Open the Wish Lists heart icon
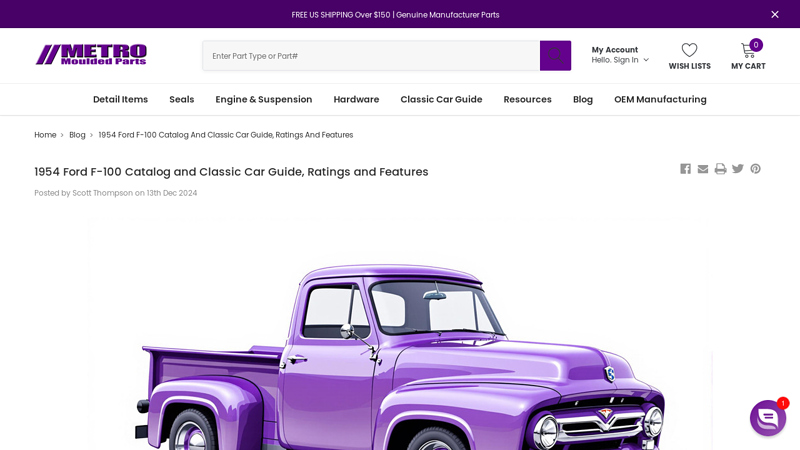Image resolution: width=800 pixels, height=450 pixels. coord(689,51)
